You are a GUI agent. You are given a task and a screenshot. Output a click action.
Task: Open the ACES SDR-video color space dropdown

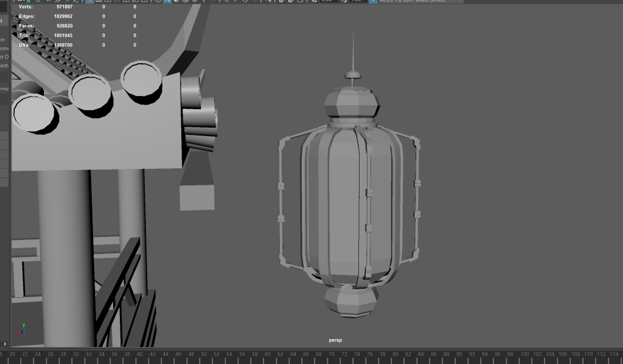click(x=421, y=1)
